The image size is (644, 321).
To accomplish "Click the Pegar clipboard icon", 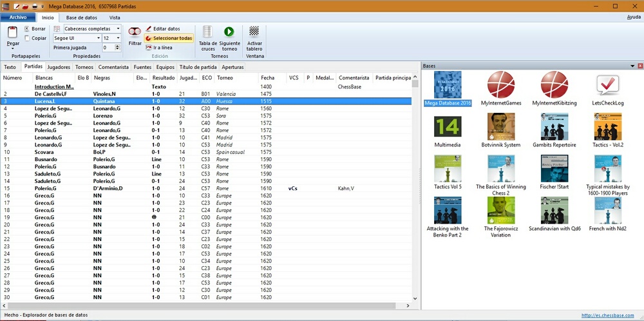I will [12, 33].
